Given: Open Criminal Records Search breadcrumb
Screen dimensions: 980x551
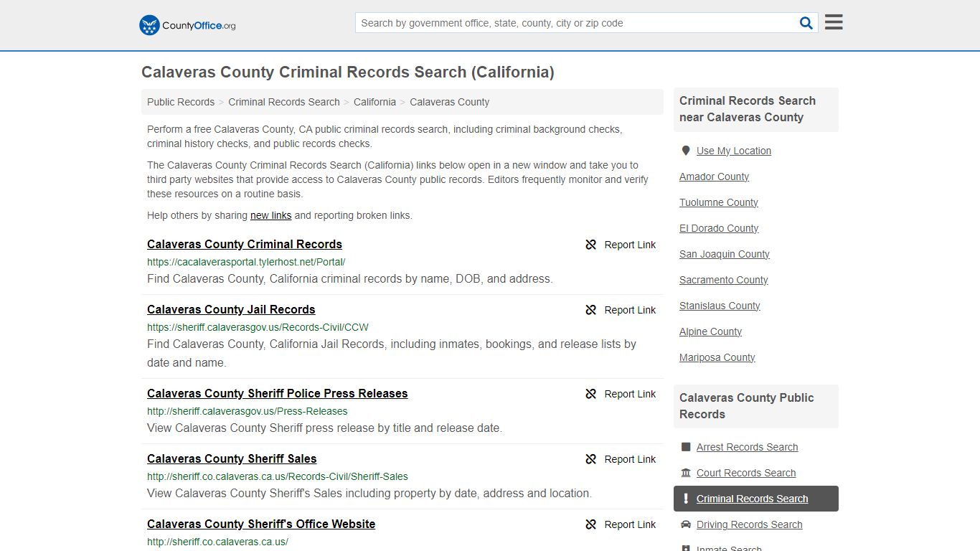Looking at the screenshot, I should click(284, 102).
